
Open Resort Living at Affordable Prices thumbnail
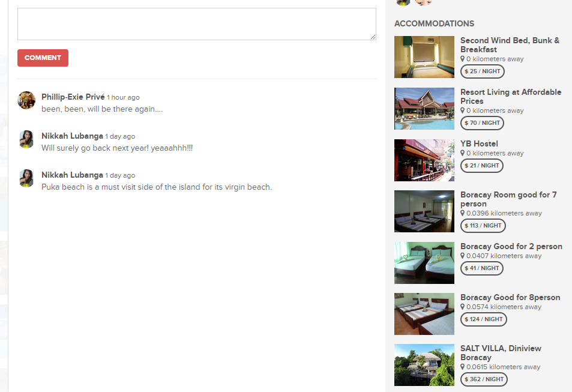coord(424,109)
